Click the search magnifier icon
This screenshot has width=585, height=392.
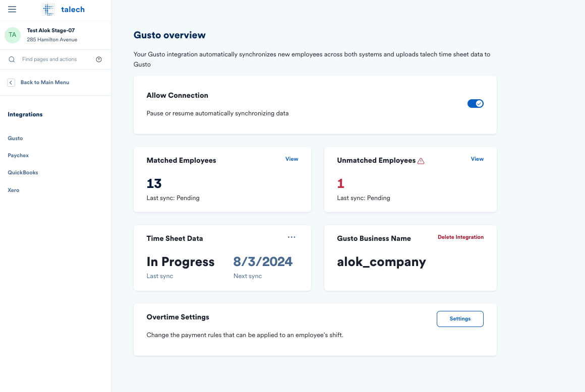(12, 59)
